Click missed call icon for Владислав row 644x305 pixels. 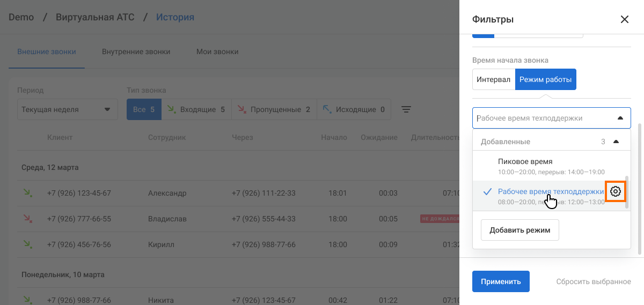pyautogui.click(x=27, y=219)
